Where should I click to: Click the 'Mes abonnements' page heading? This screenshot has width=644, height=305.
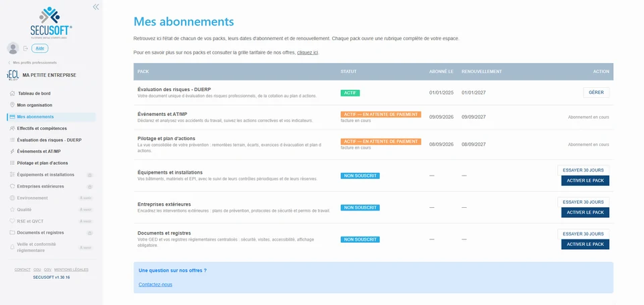(x=184, y=21)
